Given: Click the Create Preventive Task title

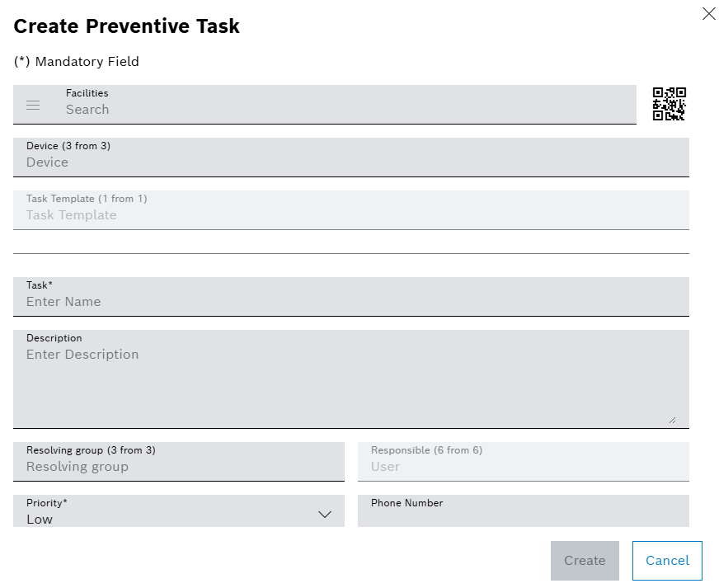Looking at the screenshot, I should pyautogui.click(x=126, y=26).
